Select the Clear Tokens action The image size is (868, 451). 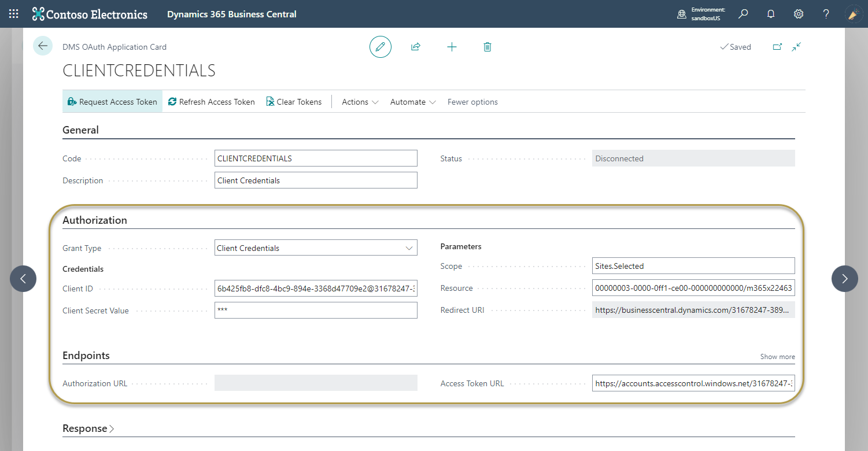coord(294,101)
